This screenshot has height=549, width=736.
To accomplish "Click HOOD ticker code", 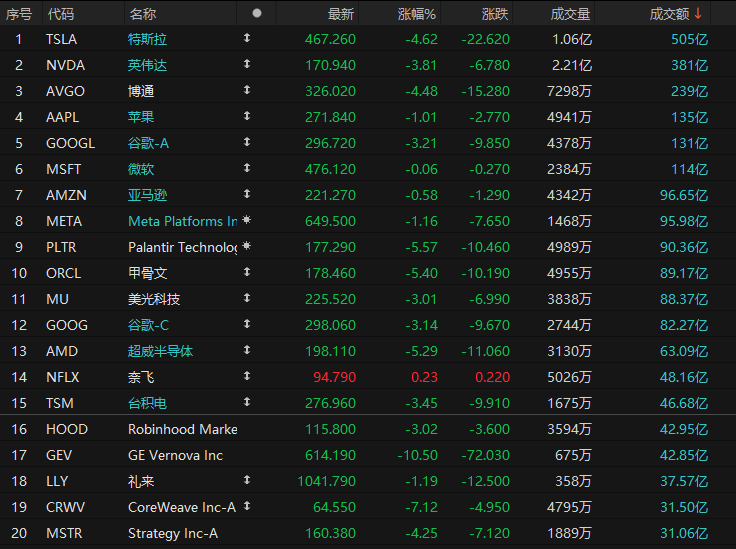I will click(67, 429).
